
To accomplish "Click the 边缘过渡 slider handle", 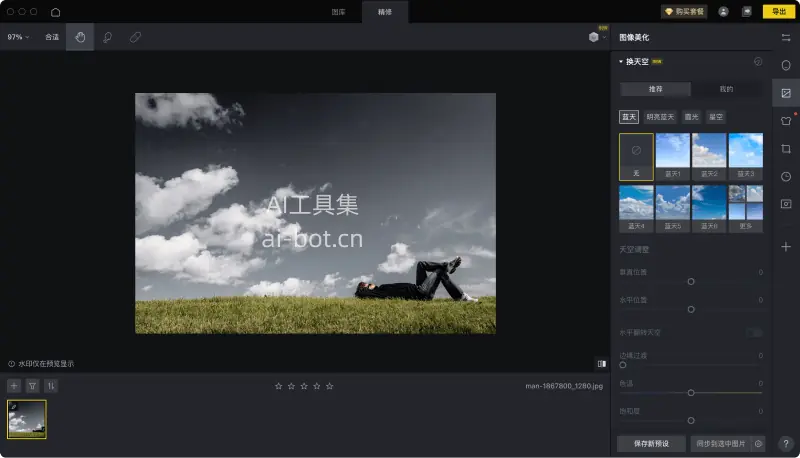I will [622, 365].
